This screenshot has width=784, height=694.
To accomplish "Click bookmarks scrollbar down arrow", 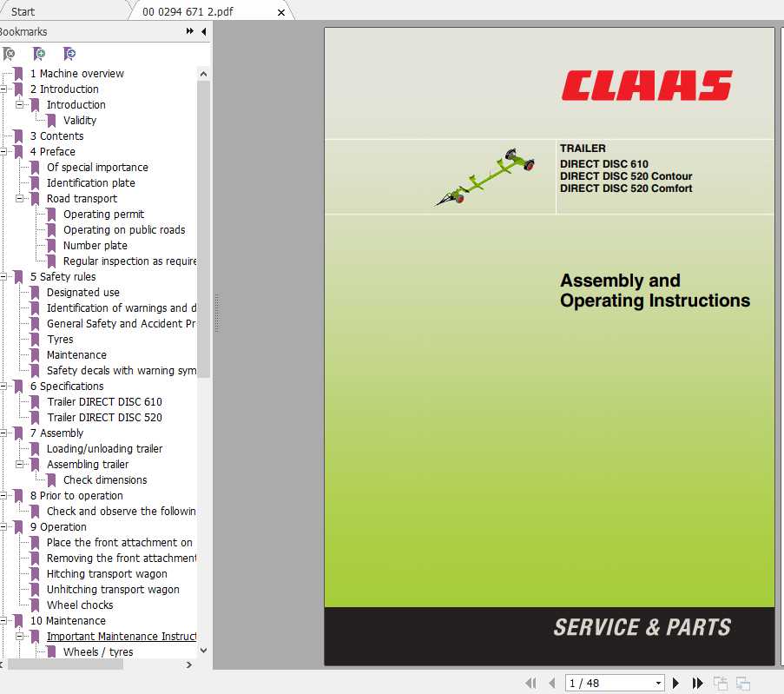I will 203,651.
